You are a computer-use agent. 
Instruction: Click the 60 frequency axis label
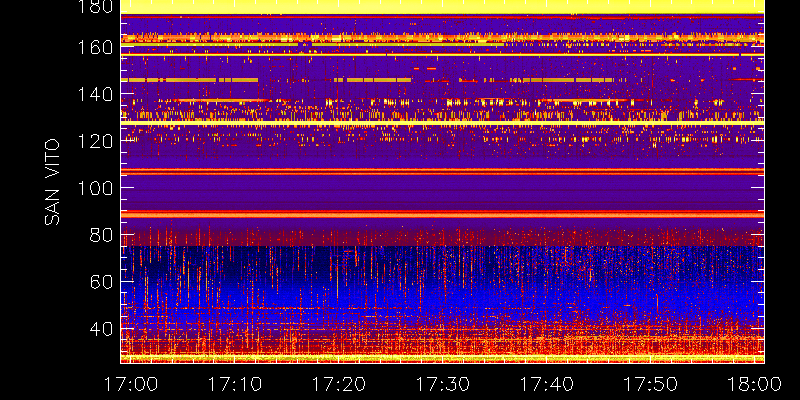point(102,282)
